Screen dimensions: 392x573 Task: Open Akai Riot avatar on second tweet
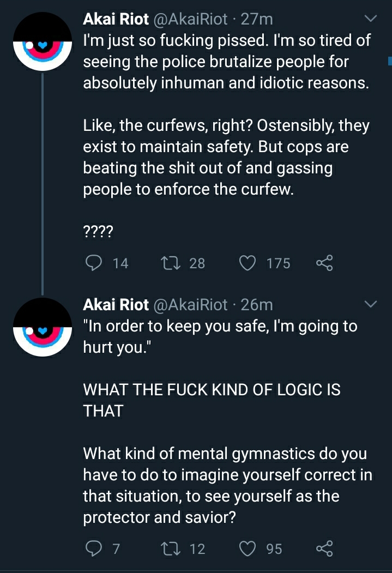pos(43,327)
